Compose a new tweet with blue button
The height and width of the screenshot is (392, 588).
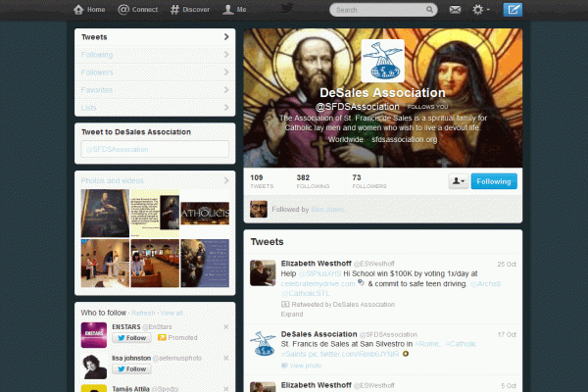tap(513, 10)
